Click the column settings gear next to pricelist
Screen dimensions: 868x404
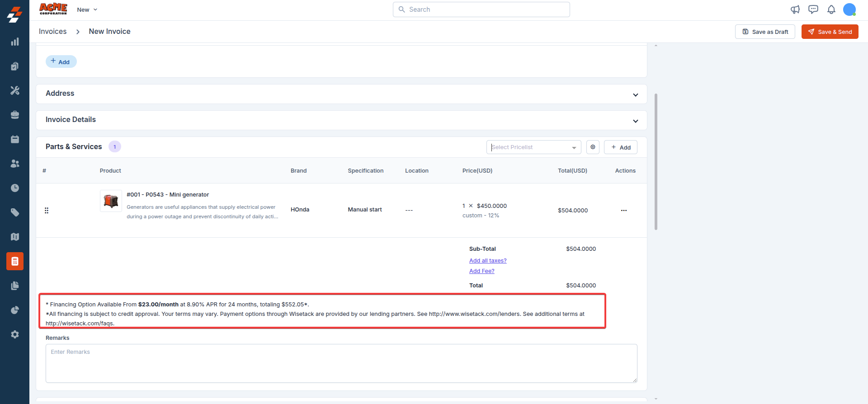click(593, 147)
